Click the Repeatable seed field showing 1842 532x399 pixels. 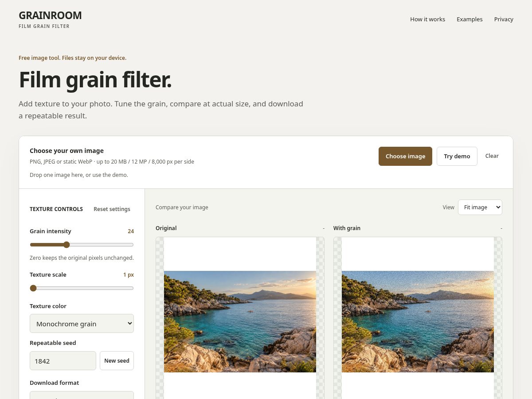pos(63,361)
